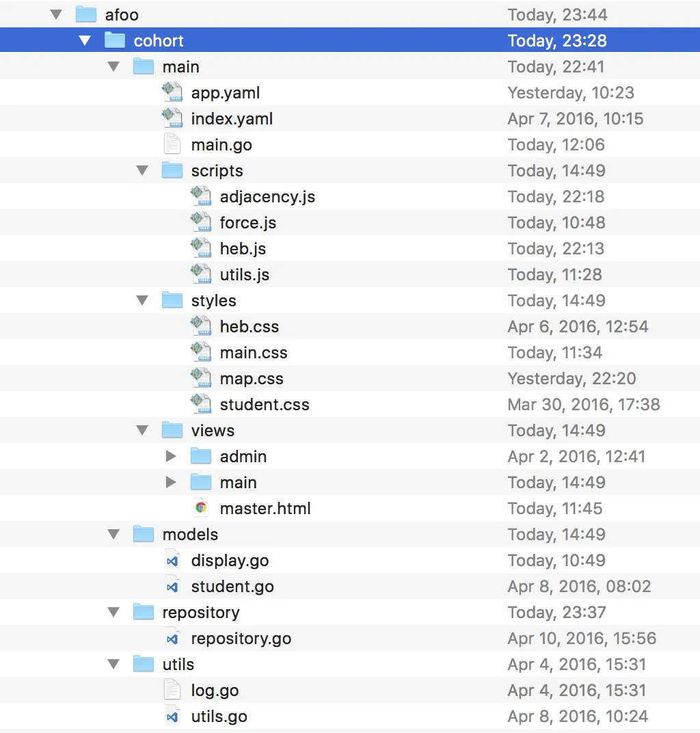Expand the main folder triangle inside views

(171, 483)
